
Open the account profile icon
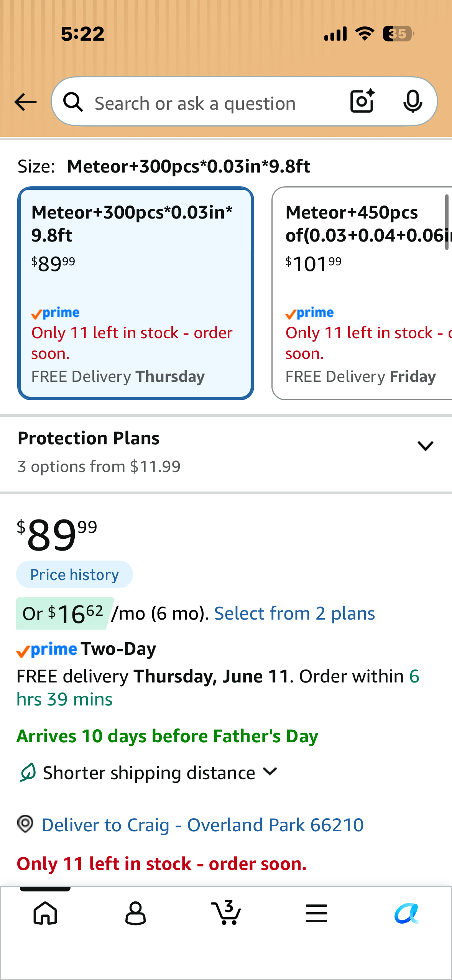(136, 913)
